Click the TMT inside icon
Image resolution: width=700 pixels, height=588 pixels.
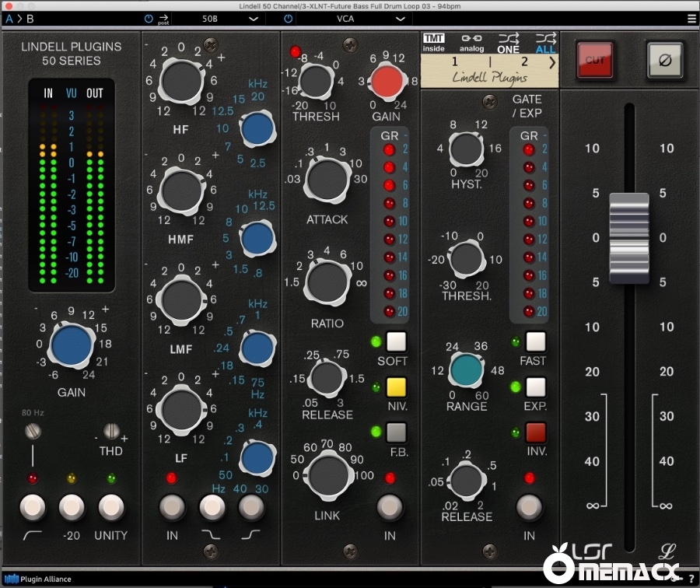pyautogui.click(x=434, y=42)
